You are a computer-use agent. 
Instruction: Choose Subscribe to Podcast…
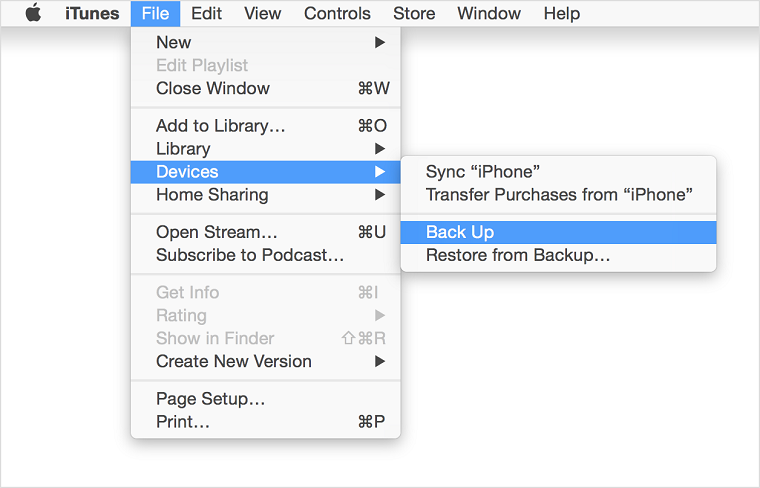[250, 255]
